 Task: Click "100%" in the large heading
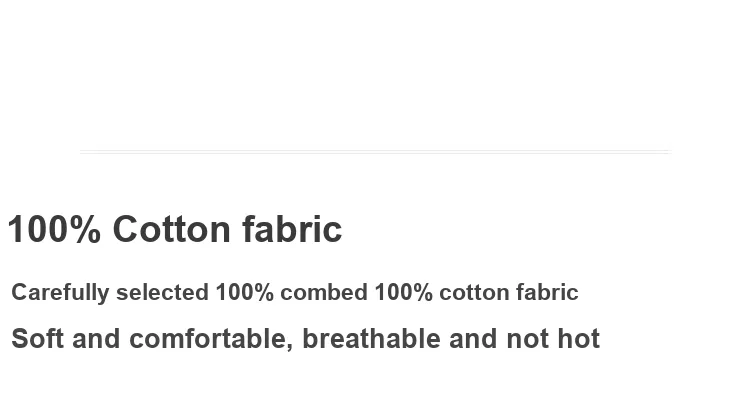[55, 229]
